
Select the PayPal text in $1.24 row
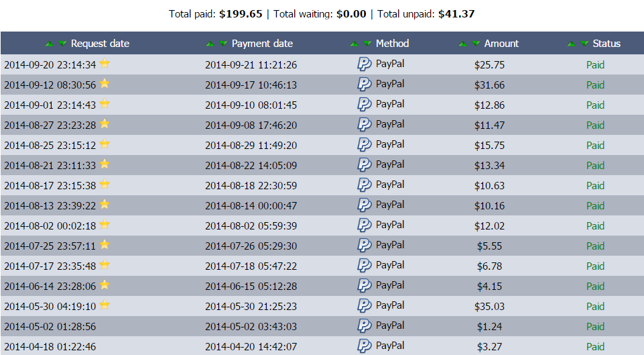pyautogui.click(x=390, y=325)
